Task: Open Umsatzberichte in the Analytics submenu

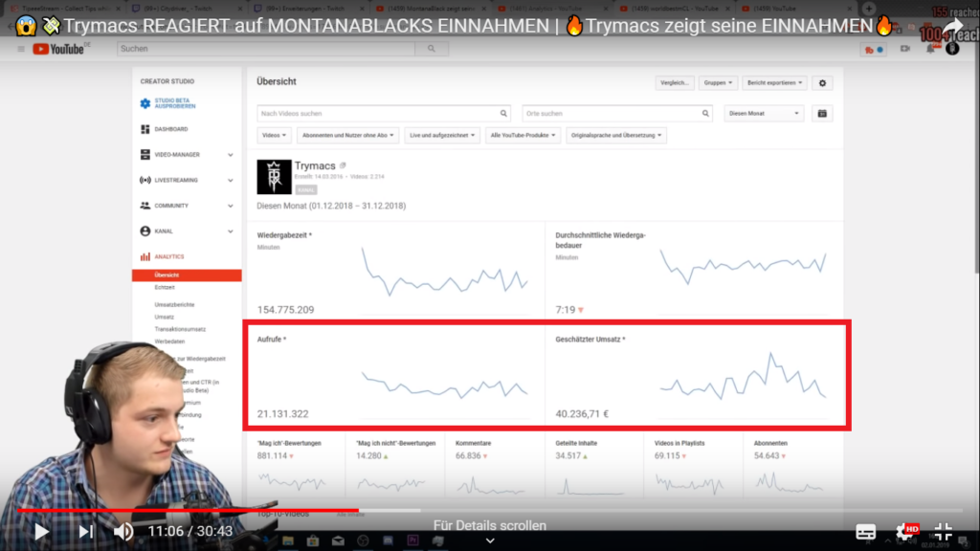Action: click(174, 305)
